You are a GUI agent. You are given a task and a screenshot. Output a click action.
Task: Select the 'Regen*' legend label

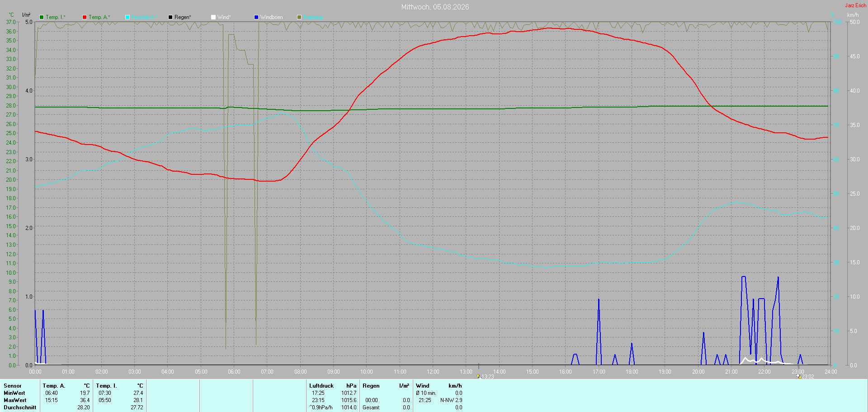[183, 17]
